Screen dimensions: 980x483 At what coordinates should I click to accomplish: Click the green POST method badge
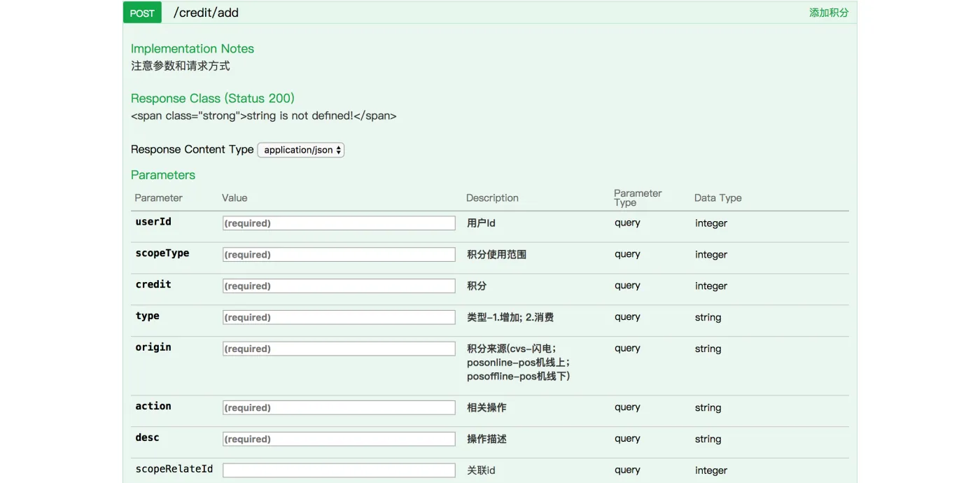pos(142,13)
